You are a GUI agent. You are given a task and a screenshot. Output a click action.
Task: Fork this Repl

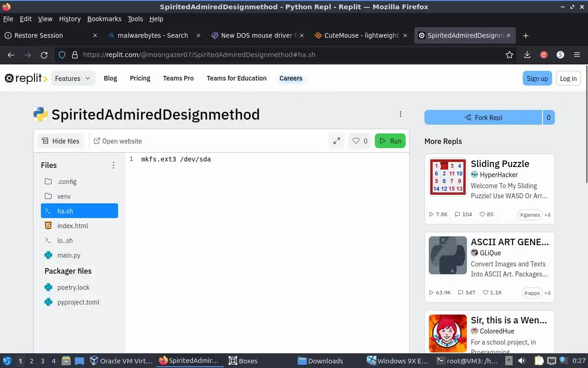[483, 118]
